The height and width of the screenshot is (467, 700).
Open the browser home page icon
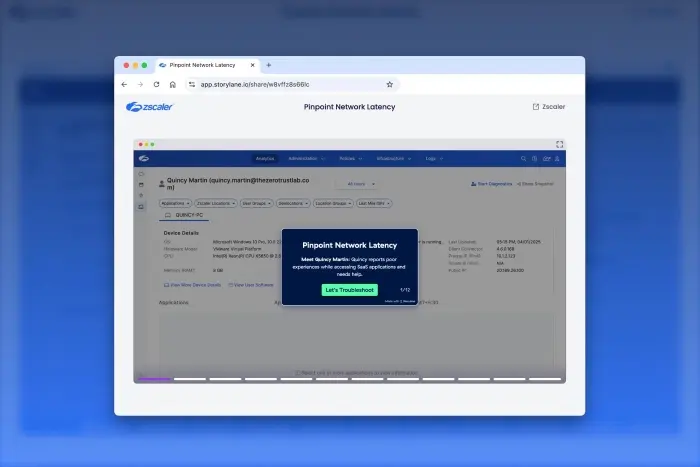coord(173,84)
